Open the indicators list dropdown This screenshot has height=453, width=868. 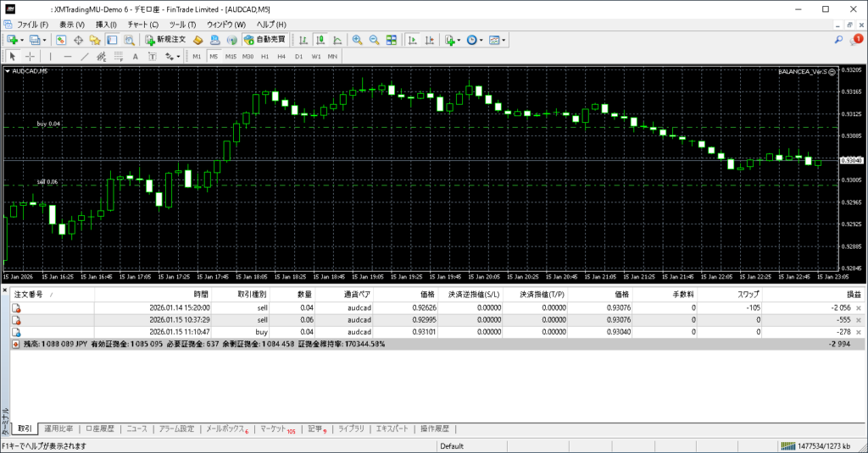click(x=452, y=40)
